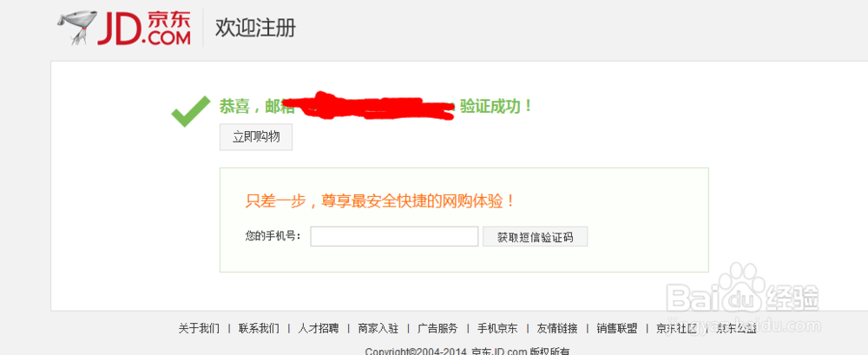Screen dimensions: 868x355
Task: Open the JD.COM 京东 logo homepage link
Action: (x=124, y=29)
